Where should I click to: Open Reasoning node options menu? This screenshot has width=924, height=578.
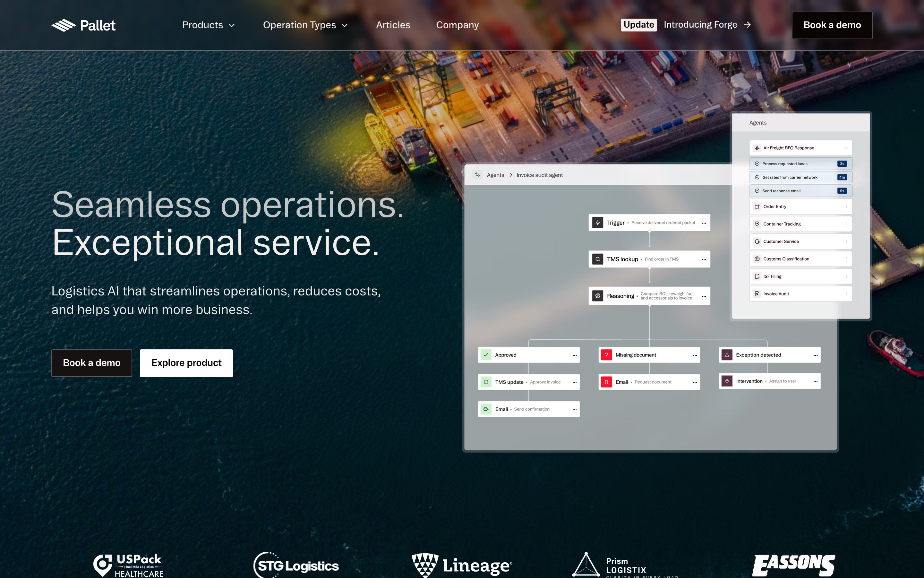click(704, 296)
